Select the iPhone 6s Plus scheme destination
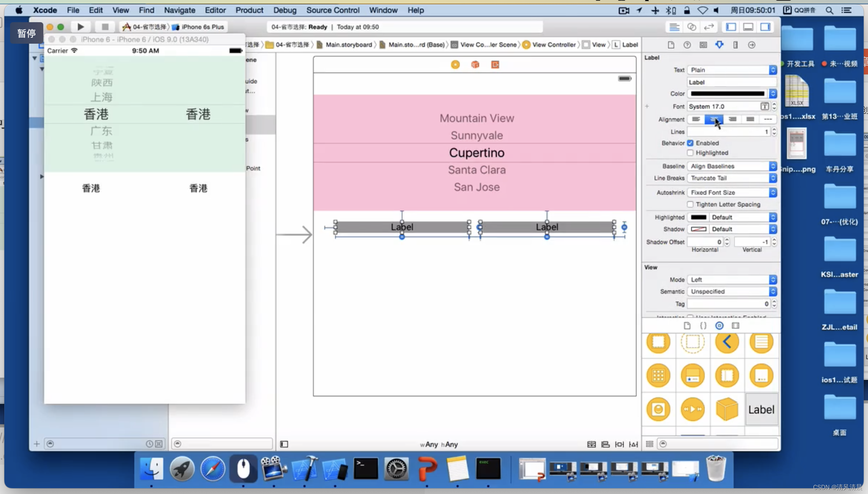Screen dimensions: 868x494 (x=198, y=27)
